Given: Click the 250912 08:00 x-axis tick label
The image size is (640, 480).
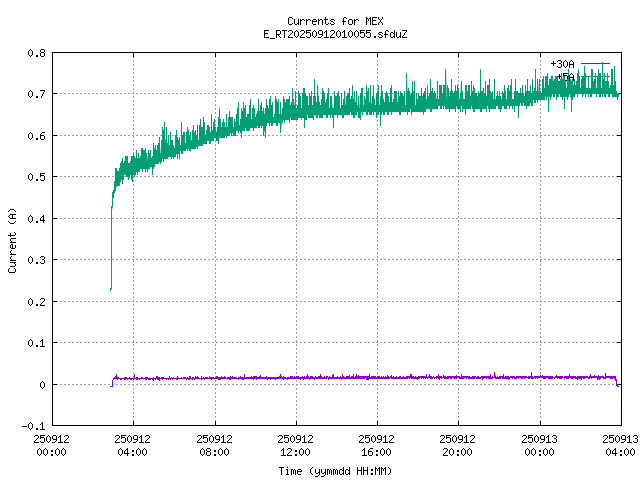Looking at the screenshot, I should 214,445.
